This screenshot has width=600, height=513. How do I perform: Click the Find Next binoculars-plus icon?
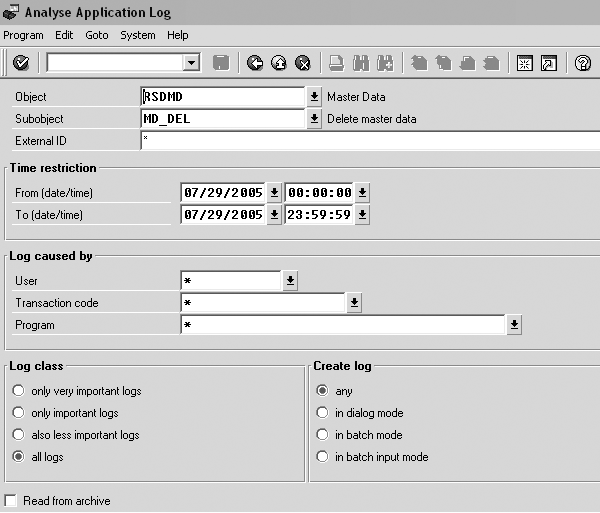[x=385, y=63]
